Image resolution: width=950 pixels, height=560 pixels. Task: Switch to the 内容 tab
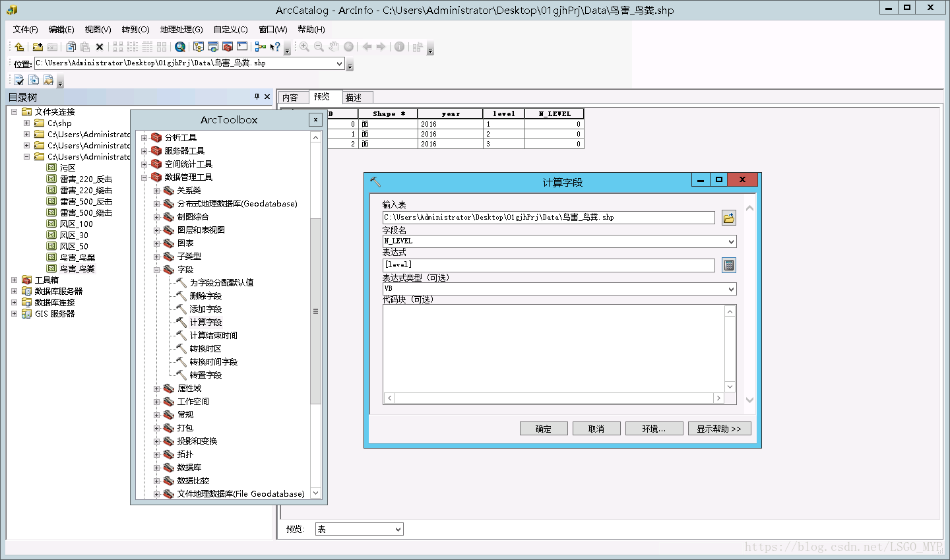pyautogui.click(x=291, y=98)
